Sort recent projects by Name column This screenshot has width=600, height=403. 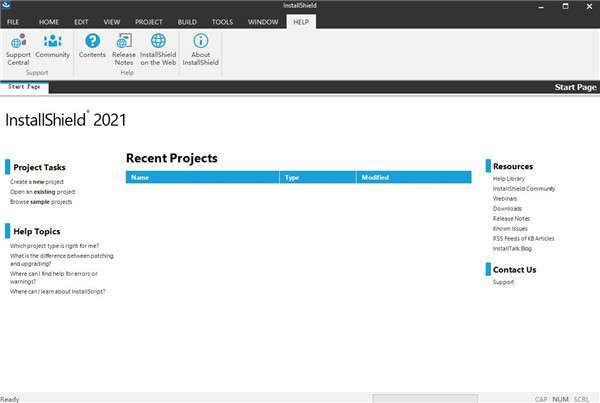pos(202,178)
